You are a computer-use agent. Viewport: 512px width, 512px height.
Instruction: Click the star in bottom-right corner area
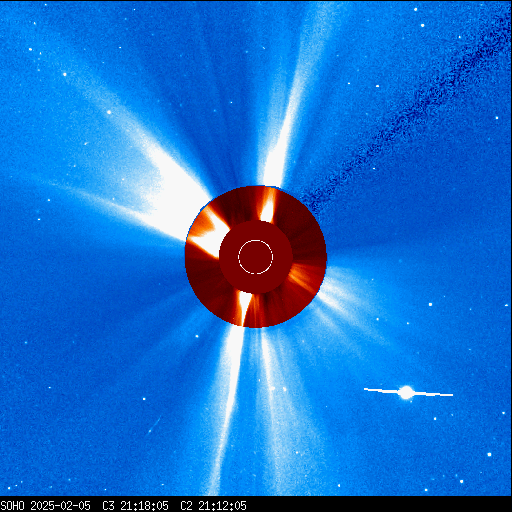click(489, 454)
